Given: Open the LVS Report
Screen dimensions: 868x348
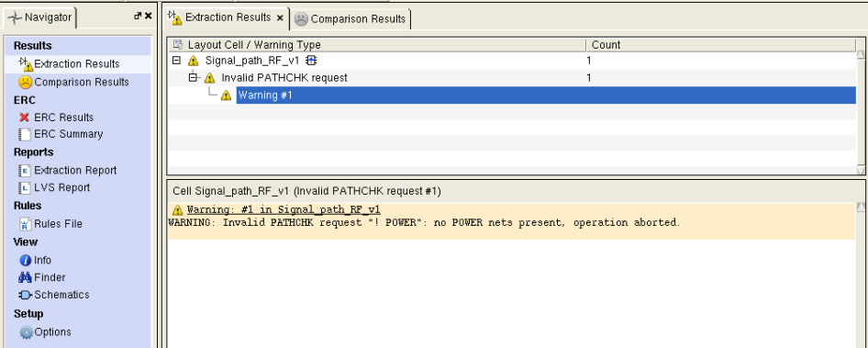Looking at the screenshot, I should (62, 187).
